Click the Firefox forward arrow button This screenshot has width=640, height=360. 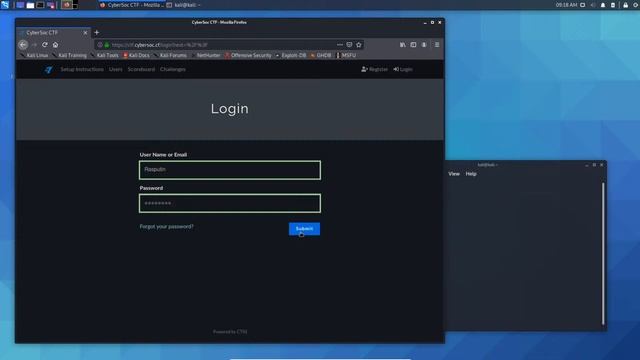coord(34,45)
